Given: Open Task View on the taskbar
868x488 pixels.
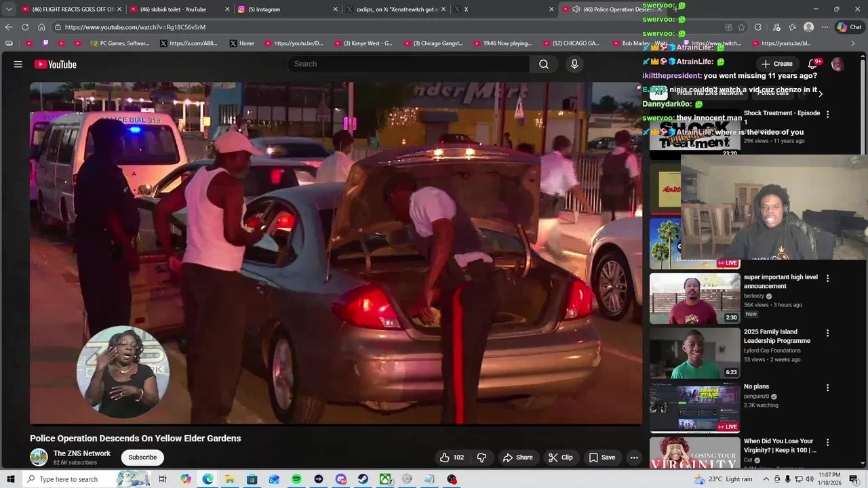Looking at the screenshot, I should tap(163, 479).
